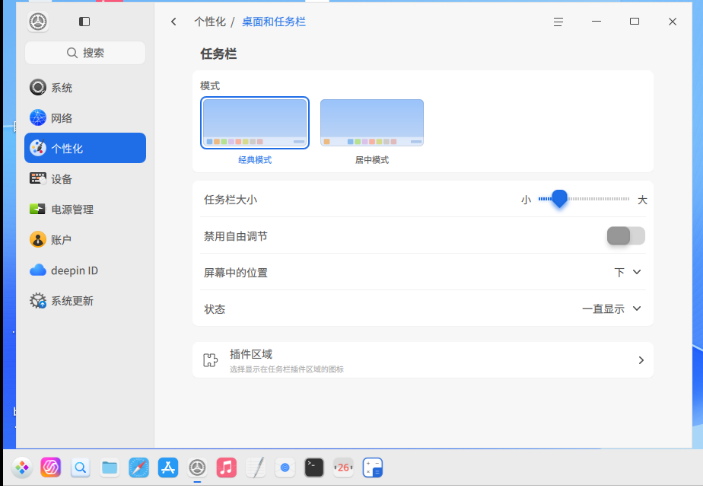Toggle the 禁用自由调节 switch

pyautogui.click(x=626, y=236)
